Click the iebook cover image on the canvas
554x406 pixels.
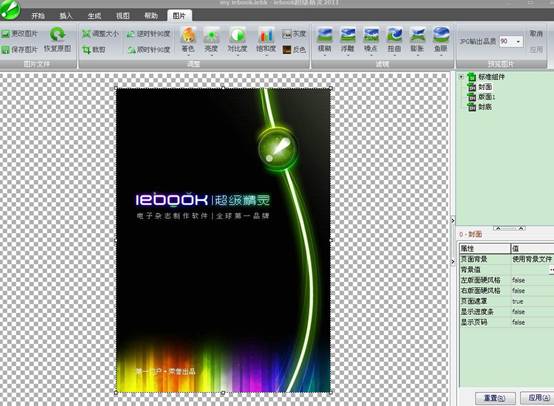[x=223, y=240]
